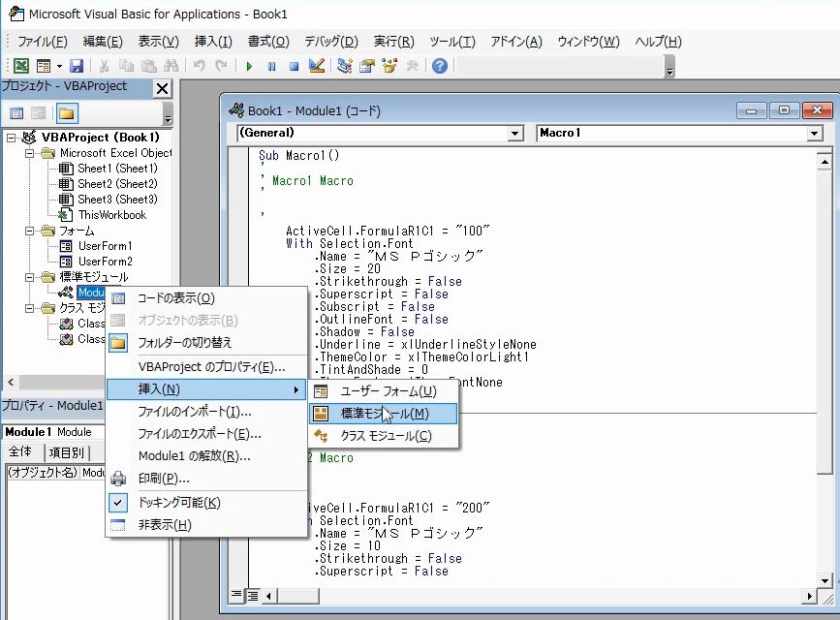Save the Book1 project icon

click(x=77, y=66)
